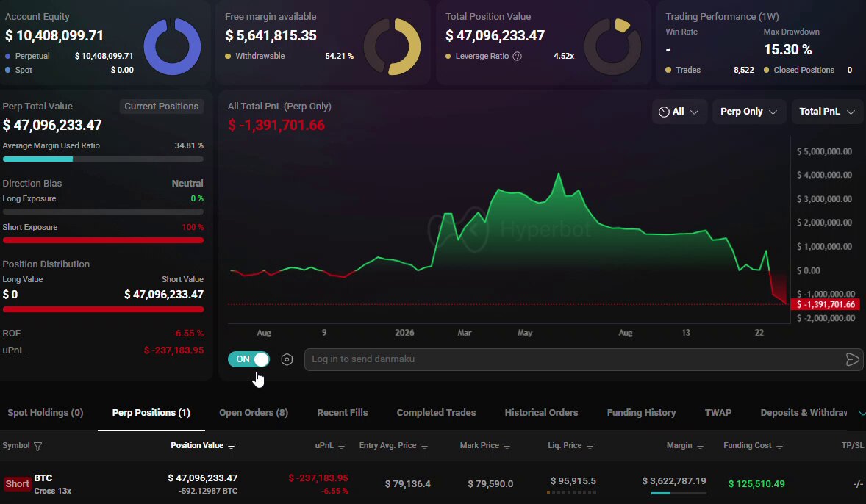Click the Leverage Ratio help question-mark icon
Screen dimensions: 866x504
[517, 57]
